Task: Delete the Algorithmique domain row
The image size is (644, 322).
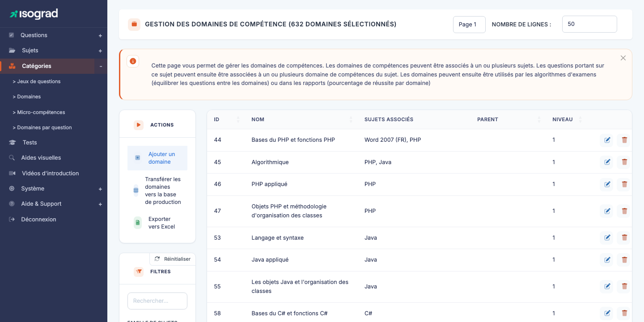Action: pyautogui.click(x=624, y=162)
